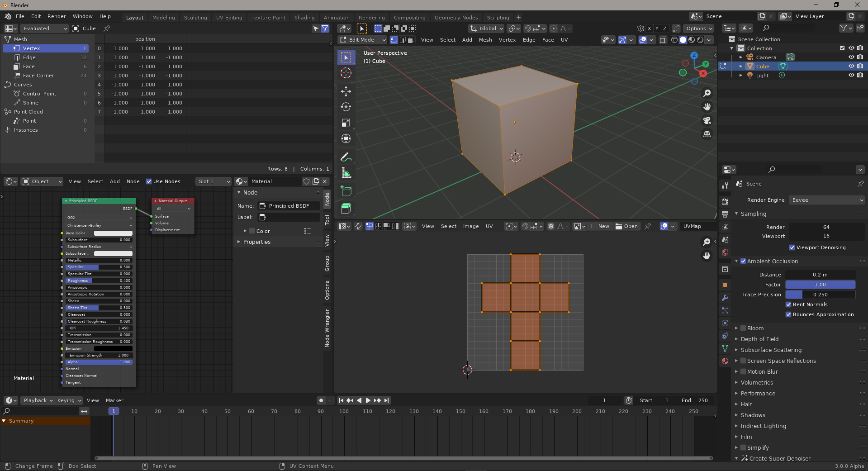Image resolution: width=868 pixels, height=471 pixels.
Task: Open the Slot 1 dropdown in node editor
Action: [x=213, y=181]
